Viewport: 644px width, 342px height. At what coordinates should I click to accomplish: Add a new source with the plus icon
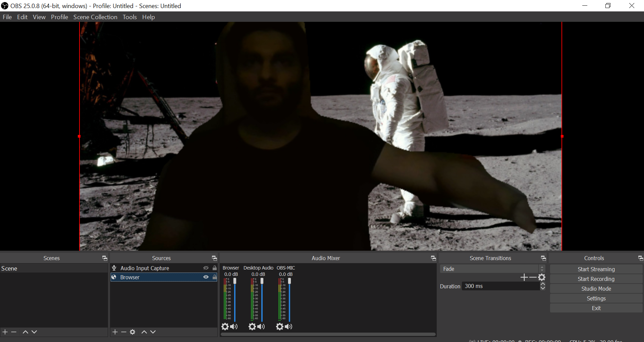tap(115, 332)
